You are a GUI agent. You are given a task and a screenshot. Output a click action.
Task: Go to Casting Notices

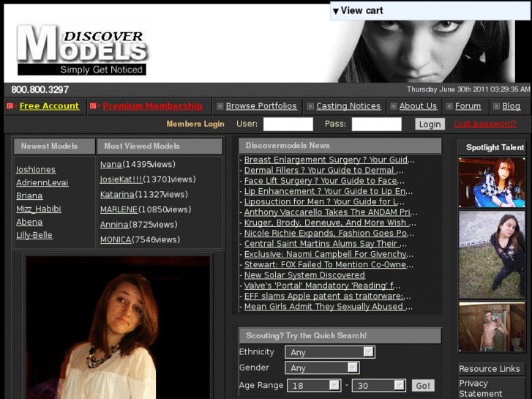point(348,106)
